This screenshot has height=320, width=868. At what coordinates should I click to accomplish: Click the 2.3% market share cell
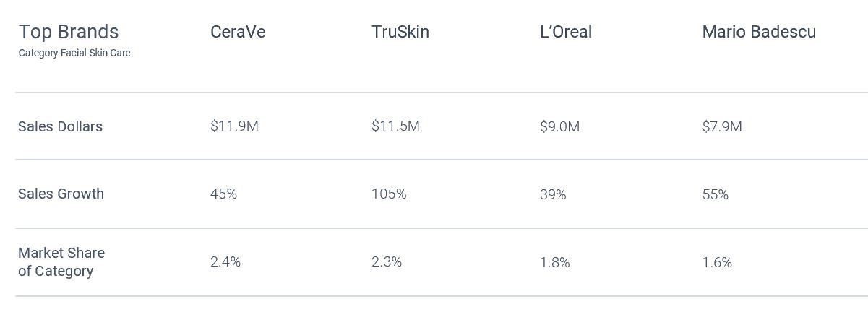(387, 262)
